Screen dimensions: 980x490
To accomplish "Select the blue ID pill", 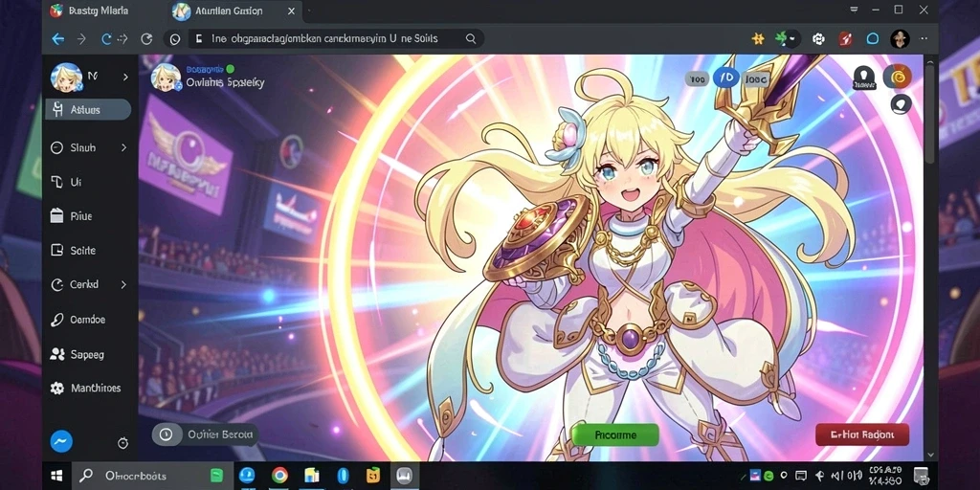I will (726, 78).
